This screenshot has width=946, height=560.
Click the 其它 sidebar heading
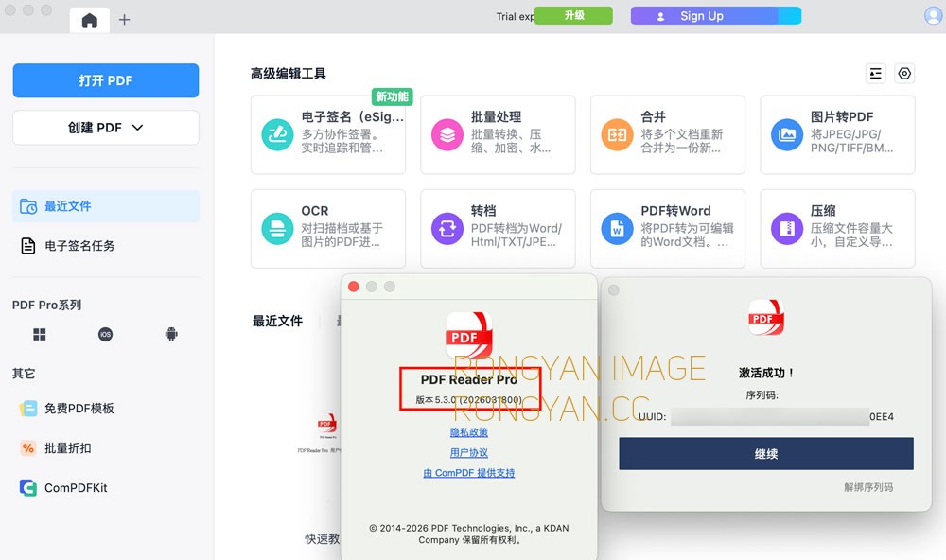click(x=24, y=374)
